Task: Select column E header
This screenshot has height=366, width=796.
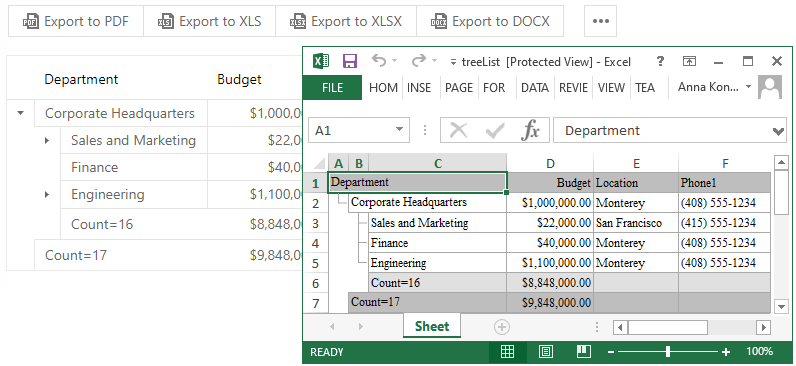Action: tap(636, 163)
